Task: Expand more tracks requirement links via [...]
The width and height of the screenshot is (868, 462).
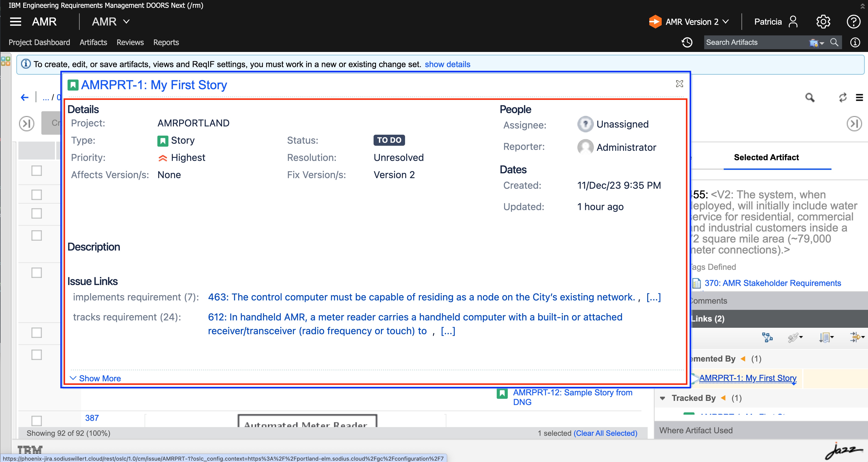Action: [x=448, y=331]
